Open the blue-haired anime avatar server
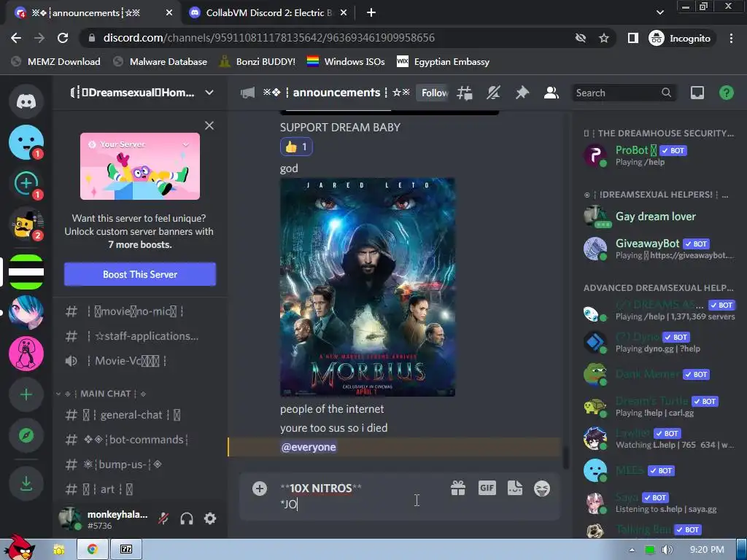 click(x=26, y=313)
